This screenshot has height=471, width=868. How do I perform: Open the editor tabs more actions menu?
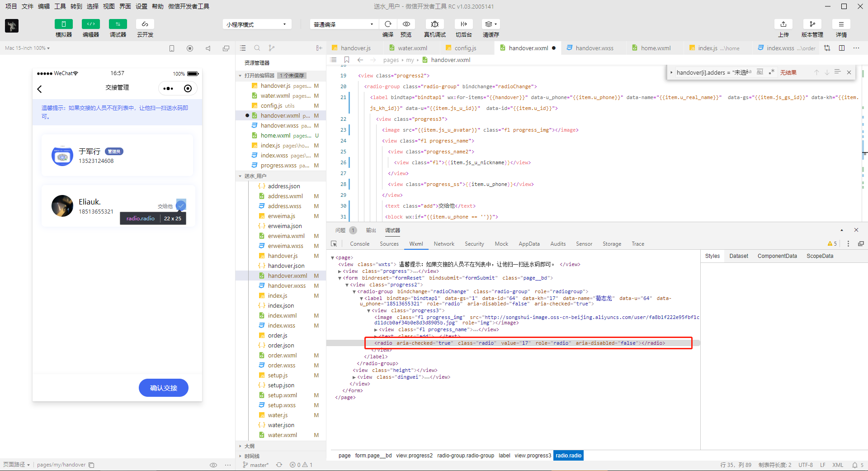click(x=856, y=48)
